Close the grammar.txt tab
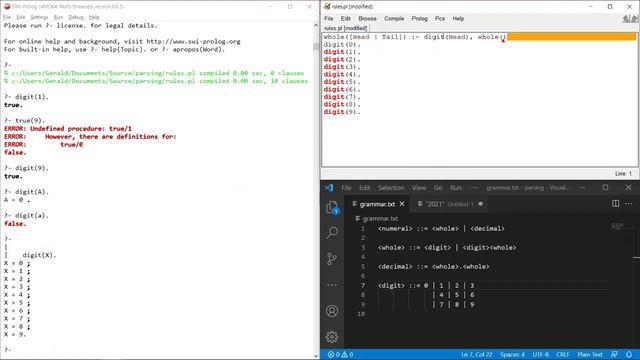This screenshot has width=640, height=360. (x=402, y=204)
